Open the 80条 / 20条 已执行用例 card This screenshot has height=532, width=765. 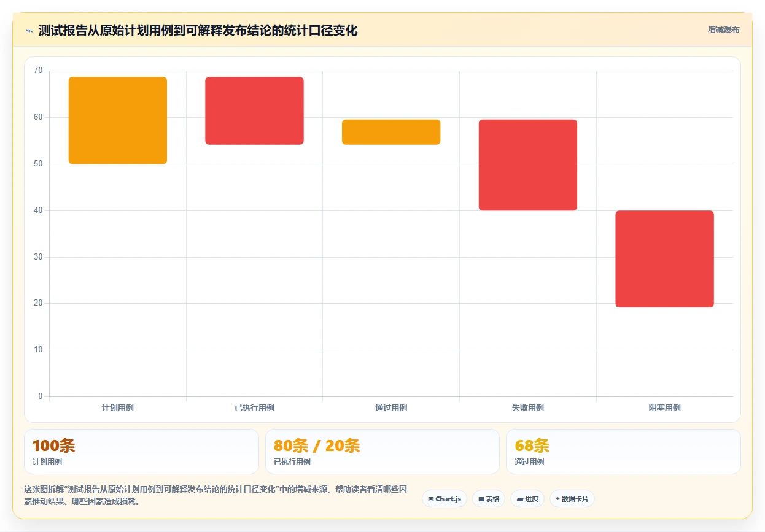click(382, 452)
